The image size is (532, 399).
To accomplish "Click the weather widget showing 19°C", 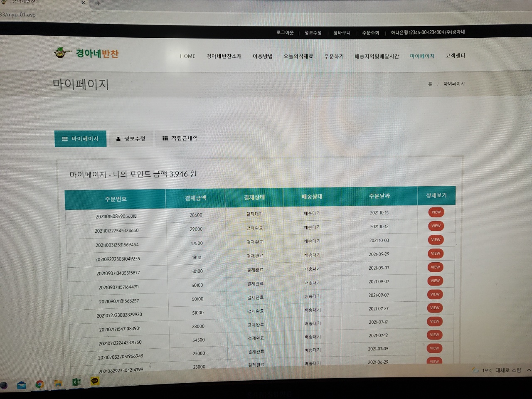I will click(x=497, y=370).
